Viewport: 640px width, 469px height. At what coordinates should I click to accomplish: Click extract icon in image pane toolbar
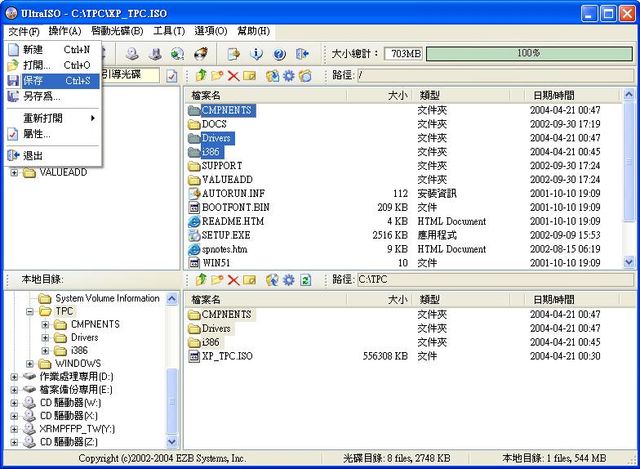coord(272,76)
